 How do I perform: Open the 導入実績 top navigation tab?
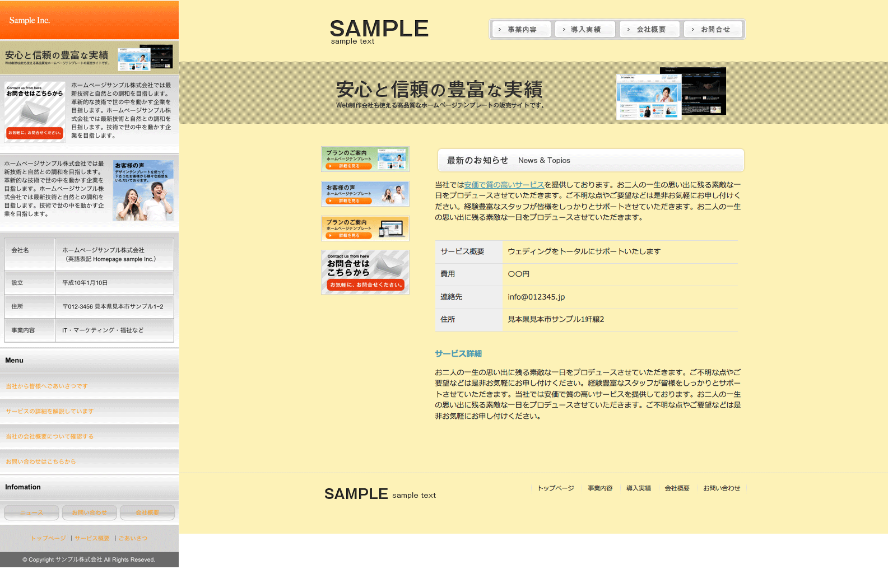click(x=585, y=30)
